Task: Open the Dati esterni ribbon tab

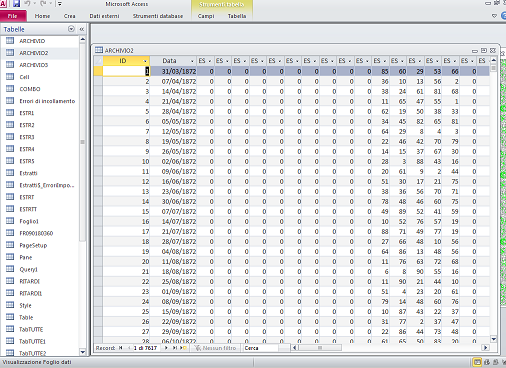Action: [104, 16]
